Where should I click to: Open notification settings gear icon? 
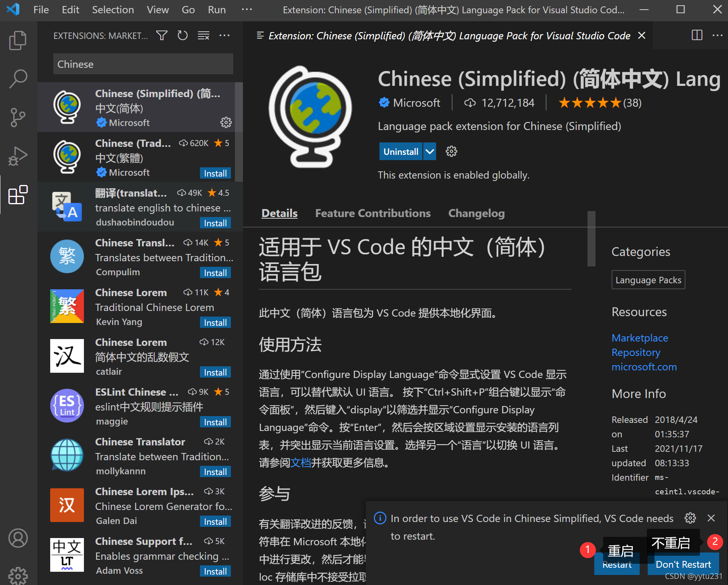[x=690, y=518]
